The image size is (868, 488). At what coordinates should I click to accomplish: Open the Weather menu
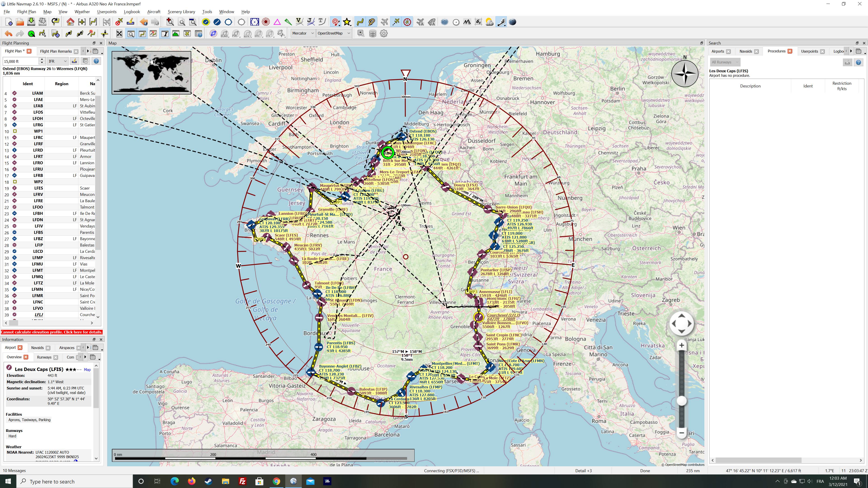pos(82,12)
